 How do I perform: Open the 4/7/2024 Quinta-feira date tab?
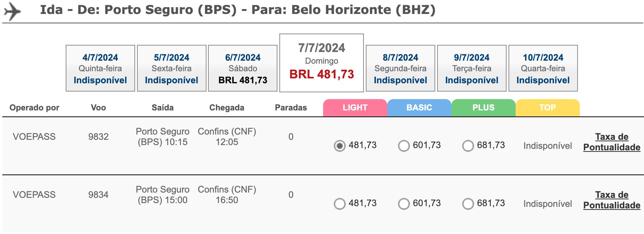pos(100,68)
